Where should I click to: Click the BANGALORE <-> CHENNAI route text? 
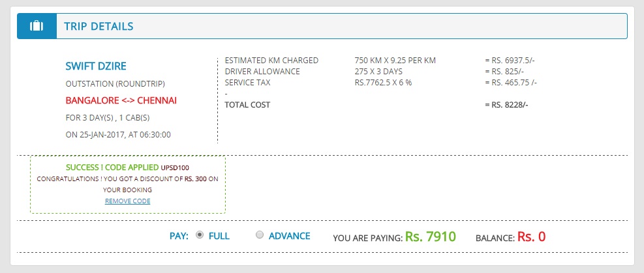click(121, 100)
